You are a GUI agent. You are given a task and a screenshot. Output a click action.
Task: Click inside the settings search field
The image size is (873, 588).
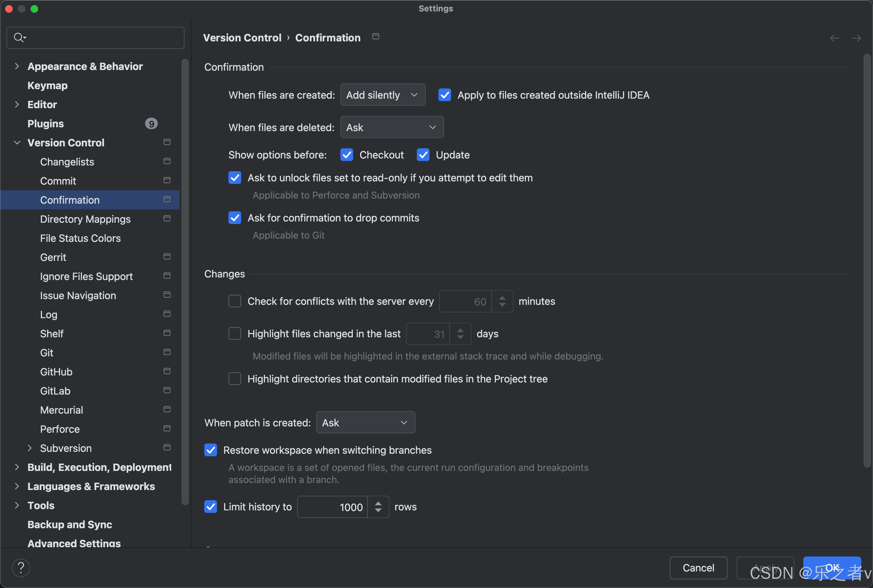95,38
